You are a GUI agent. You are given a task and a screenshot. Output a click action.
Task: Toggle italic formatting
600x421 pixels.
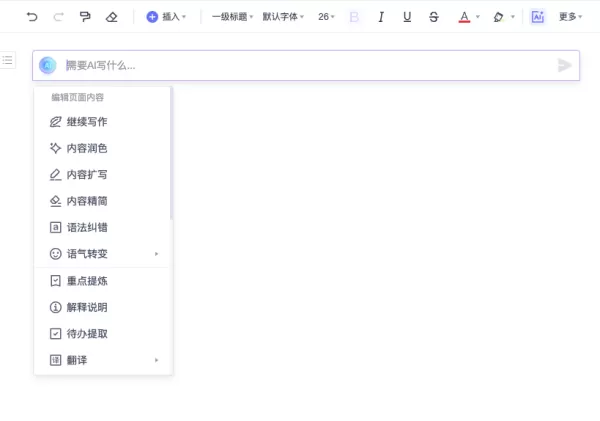[381, 17]
